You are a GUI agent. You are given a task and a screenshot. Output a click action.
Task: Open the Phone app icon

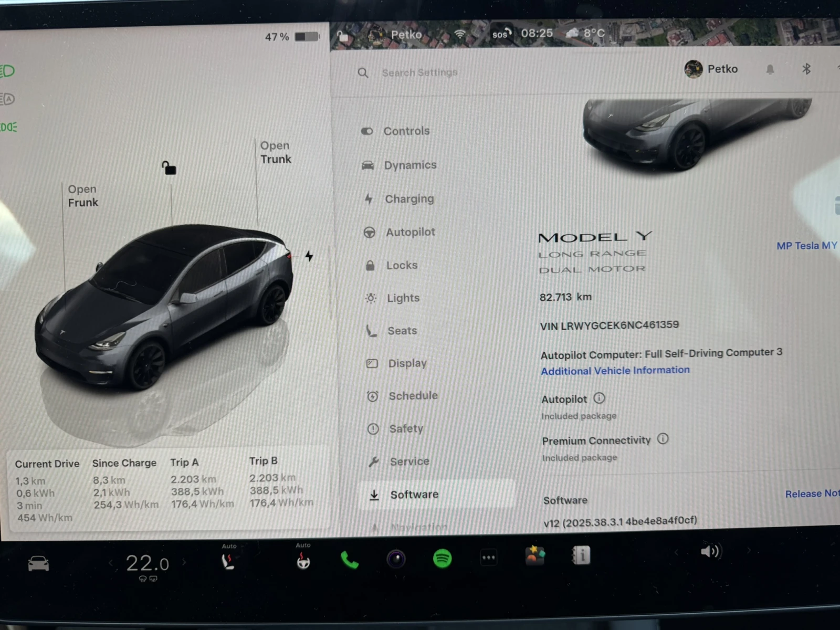[x=349, y=560]
